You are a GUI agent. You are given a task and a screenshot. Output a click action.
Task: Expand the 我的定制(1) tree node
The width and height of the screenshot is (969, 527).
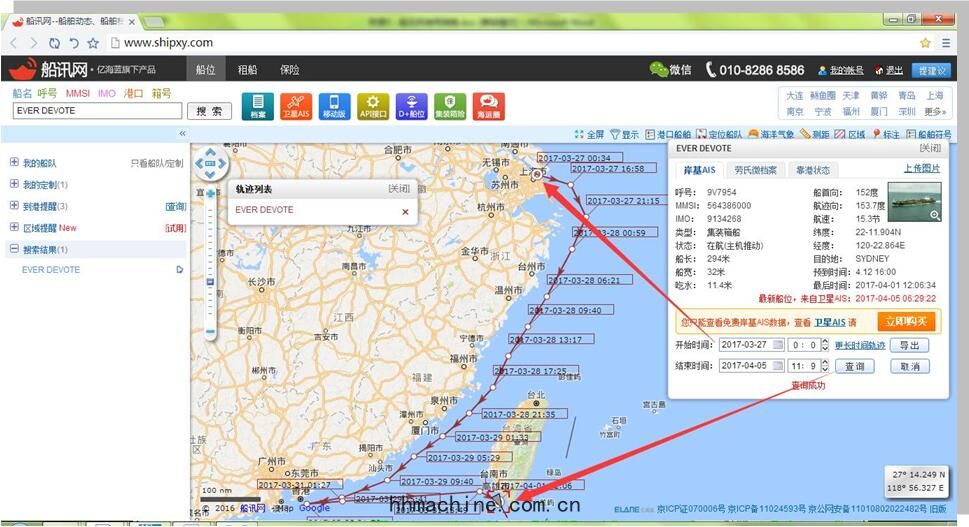point(14,184)
